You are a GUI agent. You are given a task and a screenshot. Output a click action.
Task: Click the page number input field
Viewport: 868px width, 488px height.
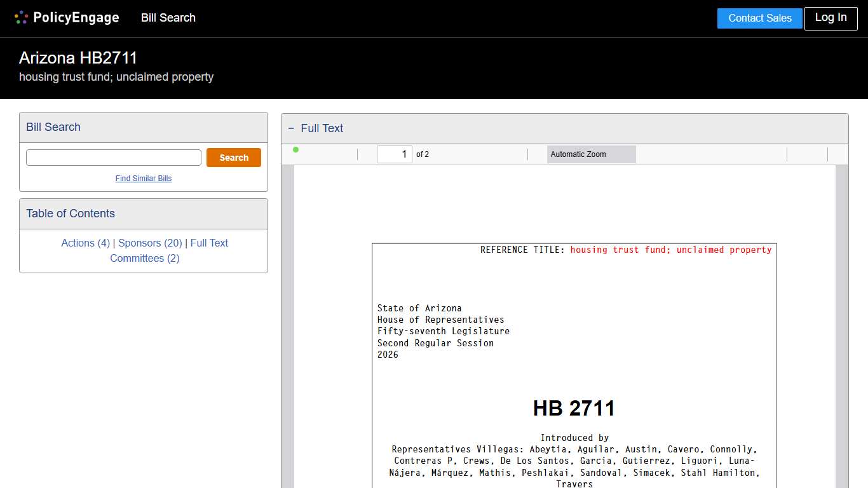395,154
